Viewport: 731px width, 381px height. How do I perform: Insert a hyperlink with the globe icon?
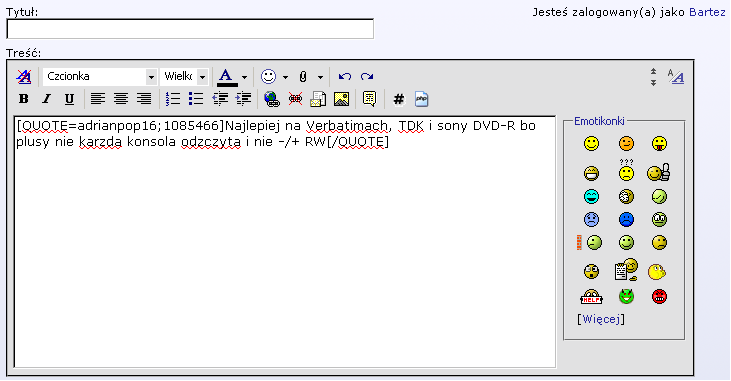tap(272, 99)
